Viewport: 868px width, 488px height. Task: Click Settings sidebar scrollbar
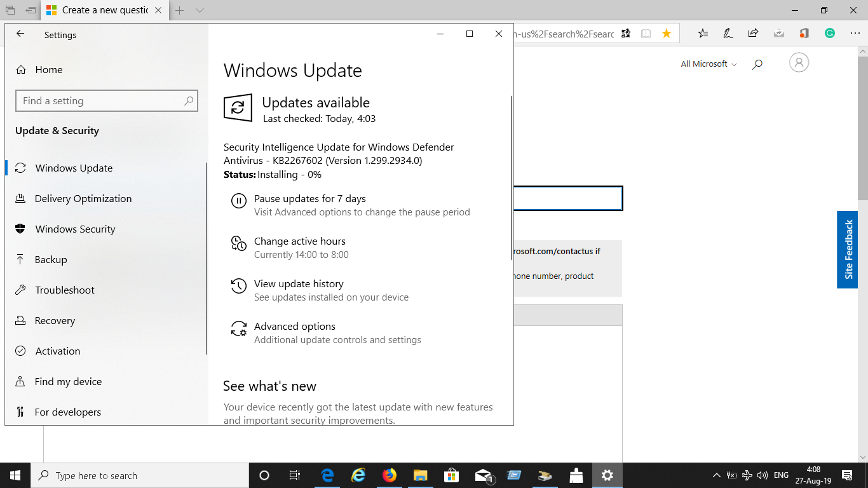coord(206,259)
